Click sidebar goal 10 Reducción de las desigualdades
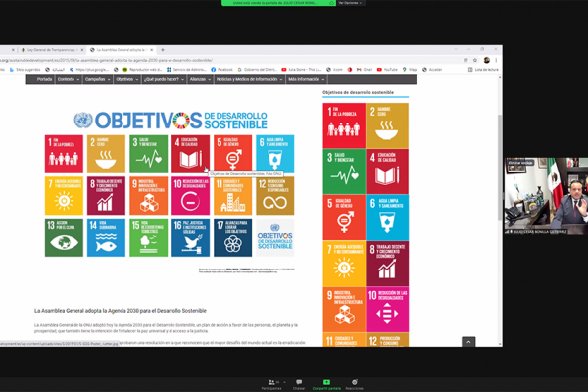This screenshot has width=588, height=392. click(387, 310)
